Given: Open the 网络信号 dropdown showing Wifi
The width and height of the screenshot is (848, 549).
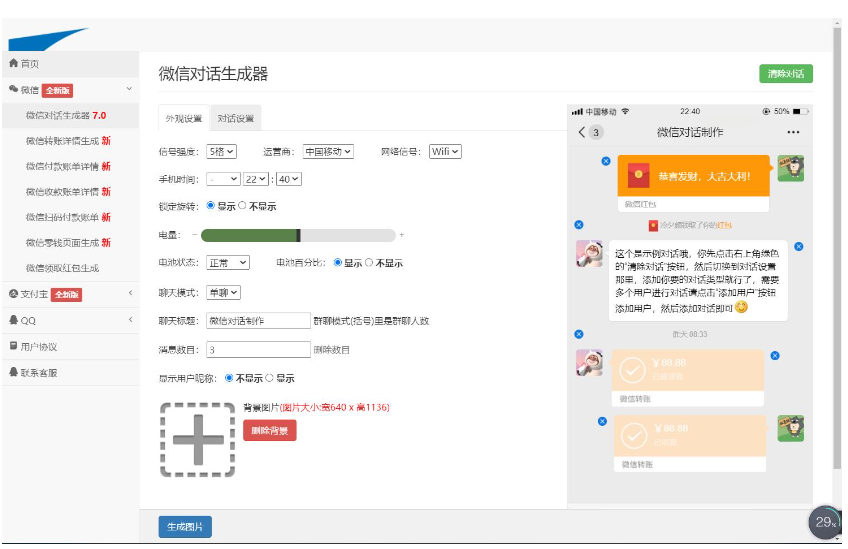Looking at the screenshot, I should (x=445, y=151).
